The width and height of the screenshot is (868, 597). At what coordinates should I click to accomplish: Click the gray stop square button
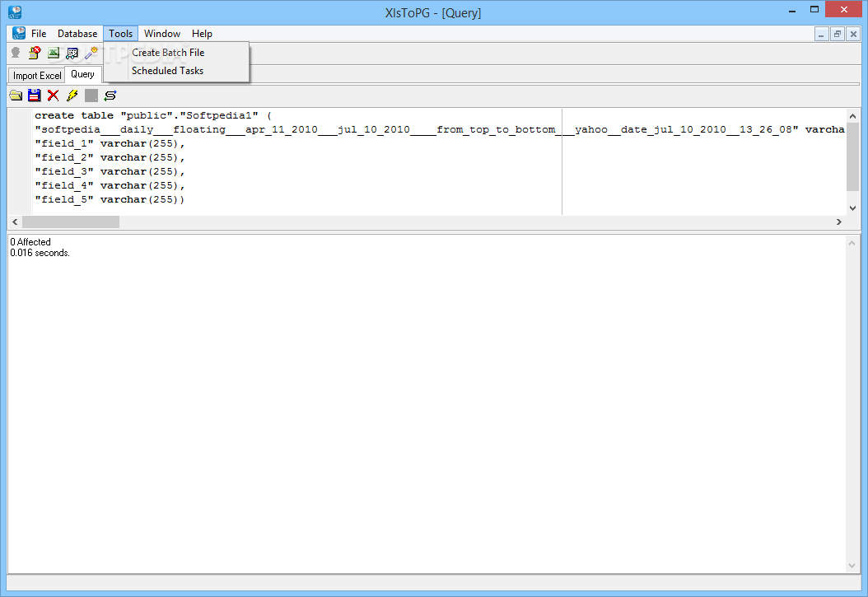pos(91,96)
